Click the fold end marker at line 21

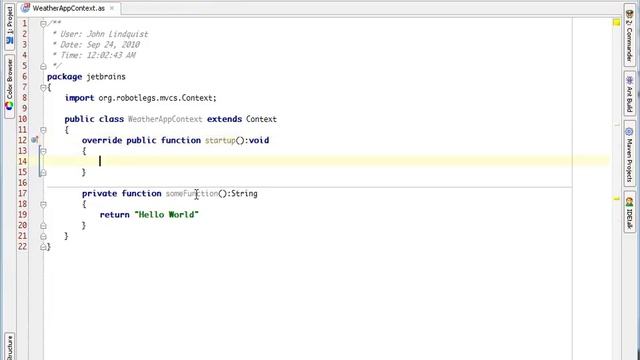[x=43, y=236]
